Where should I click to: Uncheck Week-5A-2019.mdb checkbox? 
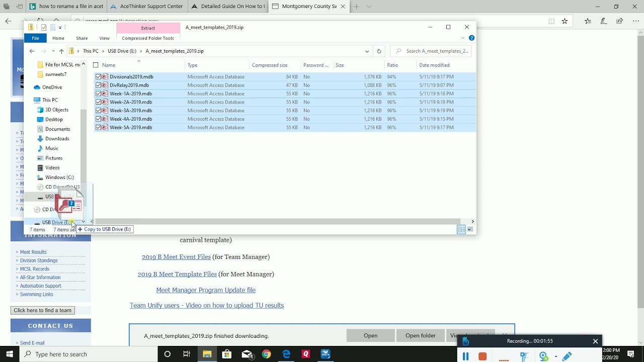click(x=98, y=128)
